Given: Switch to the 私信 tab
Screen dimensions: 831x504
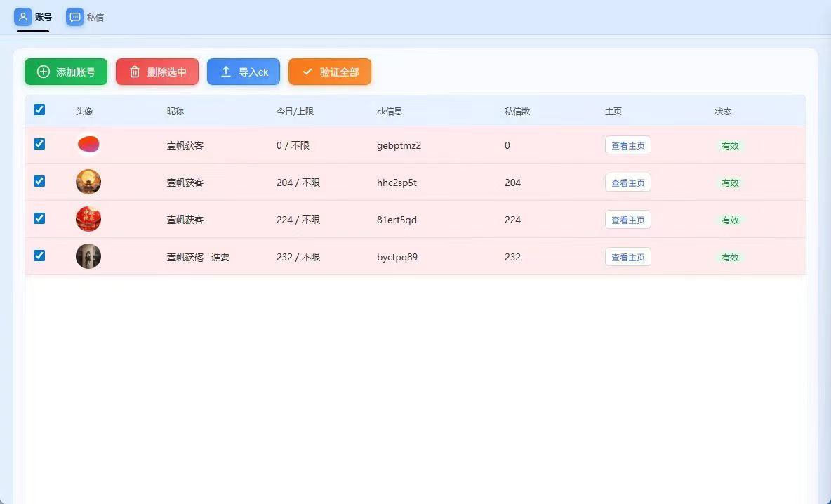Looking at the screenshot, I should click(x=86, y=17).
